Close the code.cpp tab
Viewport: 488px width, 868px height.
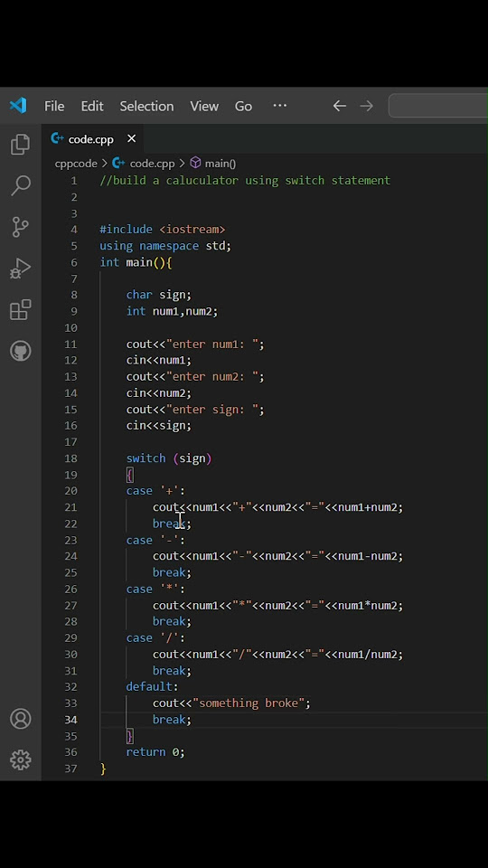click(x=132, y=138)
